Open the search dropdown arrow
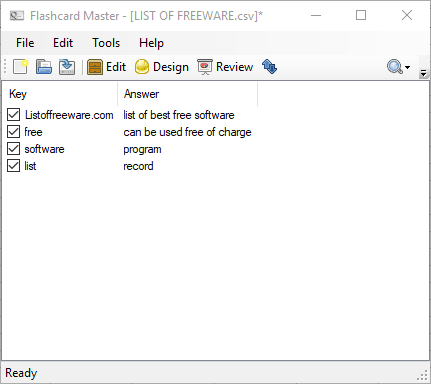431x384 pixels. point(407,67)
